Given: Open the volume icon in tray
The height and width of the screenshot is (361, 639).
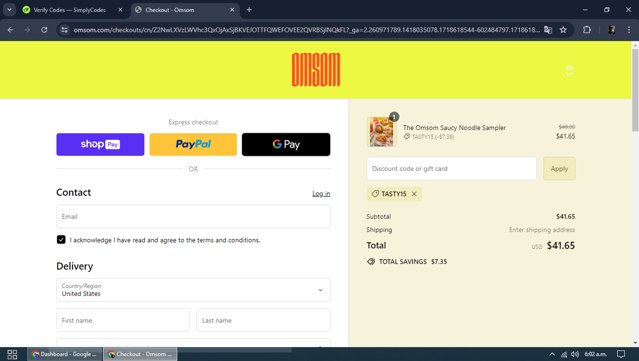Looking at the screenshot, I should coord(575,354).
